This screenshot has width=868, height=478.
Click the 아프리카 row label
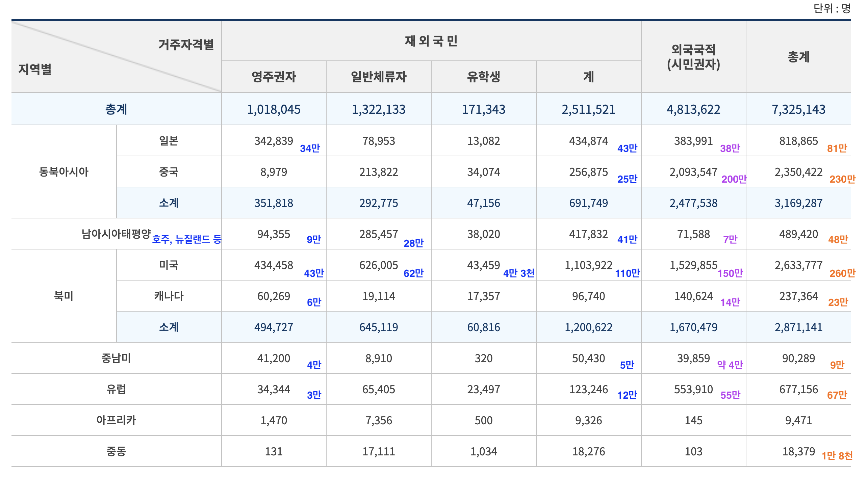click(x=116, y=420)
